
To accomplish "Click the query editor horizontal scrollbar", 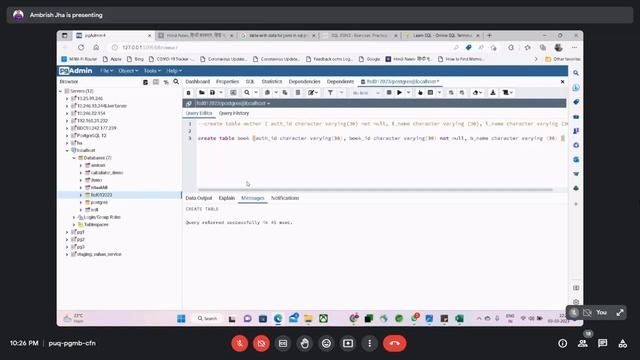I will point(375,190).
